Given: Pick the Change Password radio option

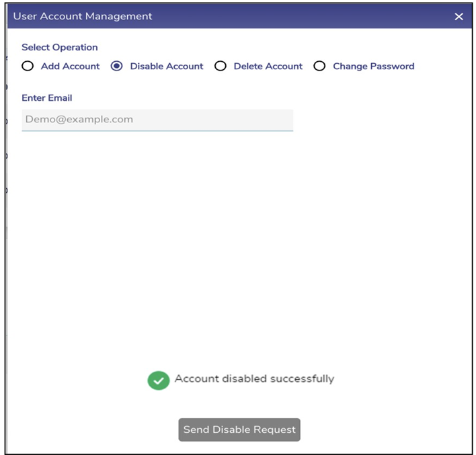Looking at the screenshot, I should 319,67.
